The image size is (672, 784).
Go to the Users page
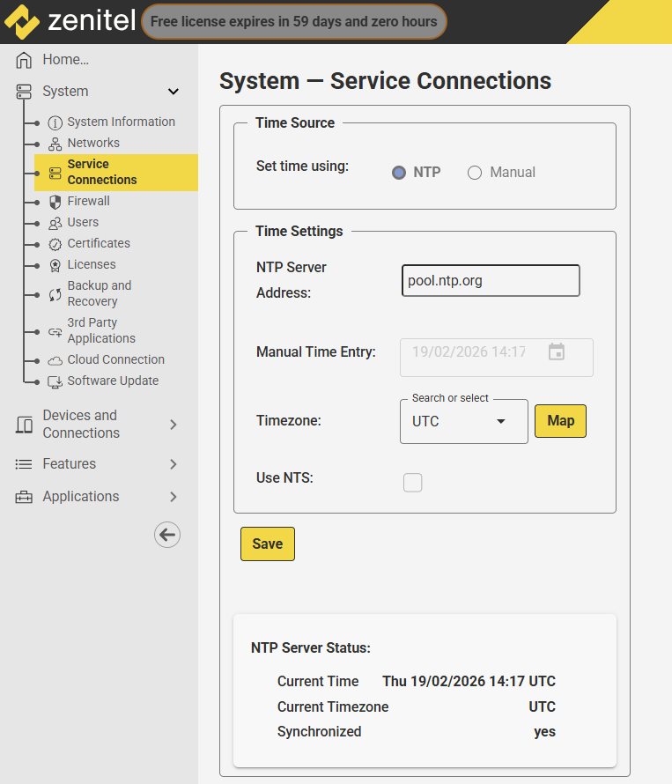click(83, 222)
